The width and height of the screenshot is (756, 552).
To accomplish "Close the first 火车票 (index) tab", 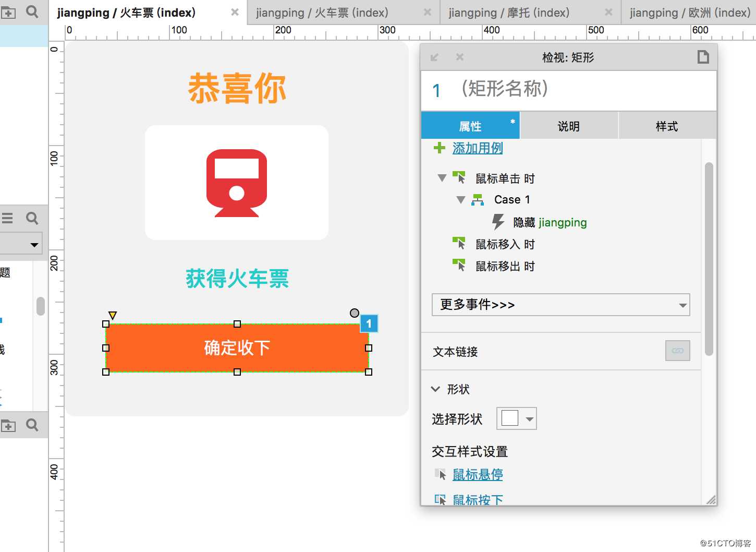I will pos(235,12).
